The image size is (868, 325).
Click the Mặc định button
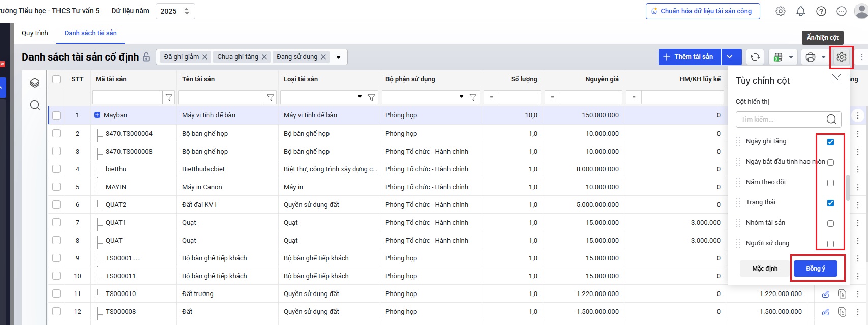(x=765, y=269)
